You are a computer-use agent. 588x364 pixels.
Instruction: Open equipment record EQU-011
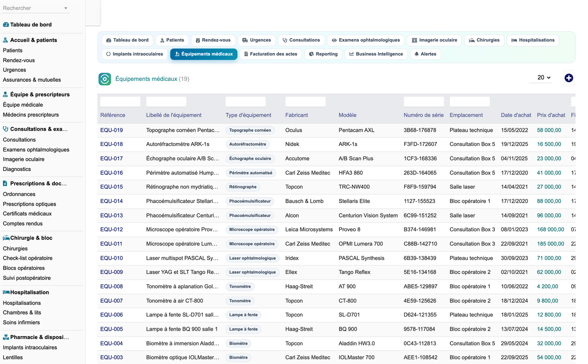pyautogui.click(x=112, y=244)
